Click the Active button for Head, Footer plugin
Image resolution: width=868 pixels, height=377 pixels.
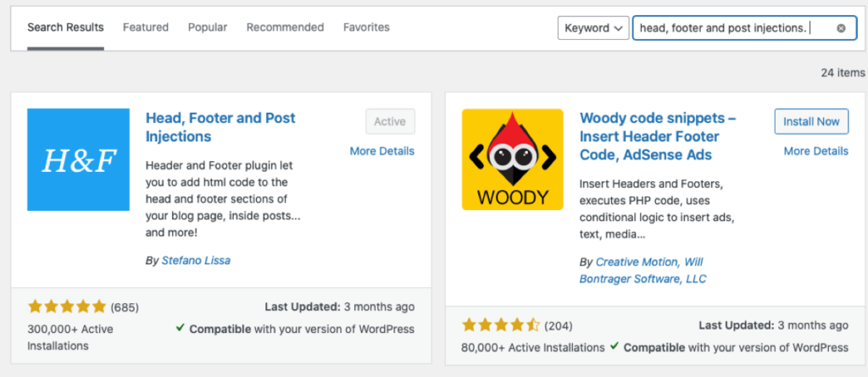pyautogui.click(x=390, y=121)
